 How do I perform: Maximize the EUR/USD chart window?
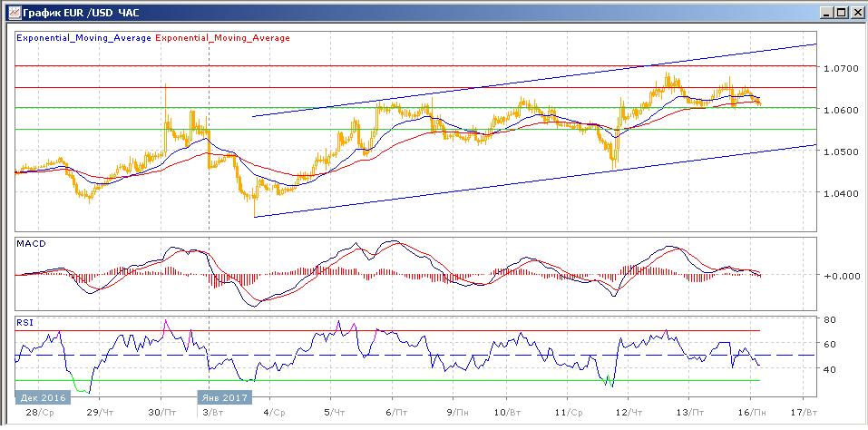(x=840, y=13)
